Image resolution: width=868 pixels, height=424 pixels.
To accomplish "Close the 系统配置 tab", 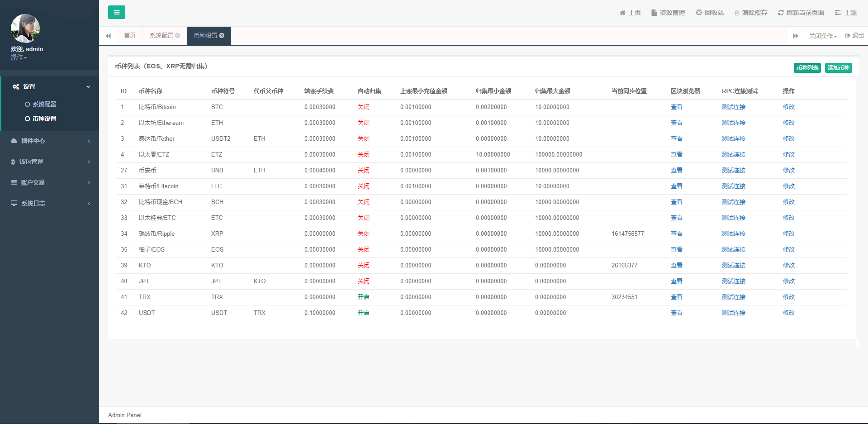I will [178, 36].
